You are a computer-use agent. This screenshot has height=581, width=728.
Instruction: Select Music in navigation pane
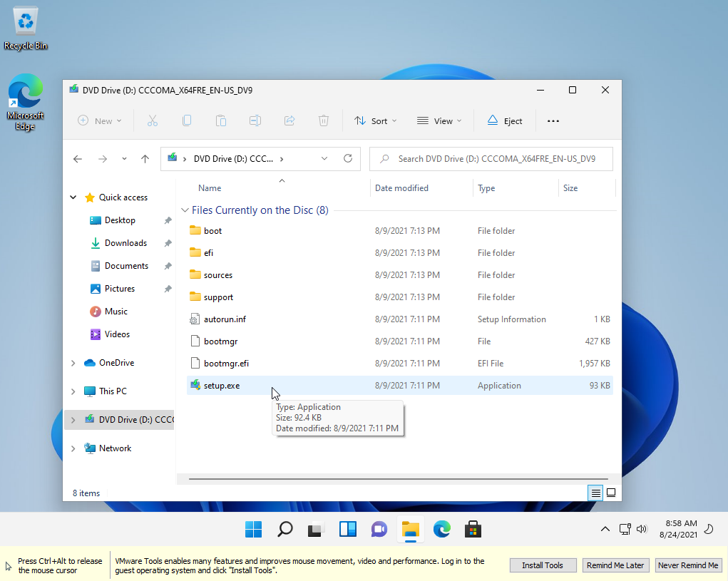(116, 311)
